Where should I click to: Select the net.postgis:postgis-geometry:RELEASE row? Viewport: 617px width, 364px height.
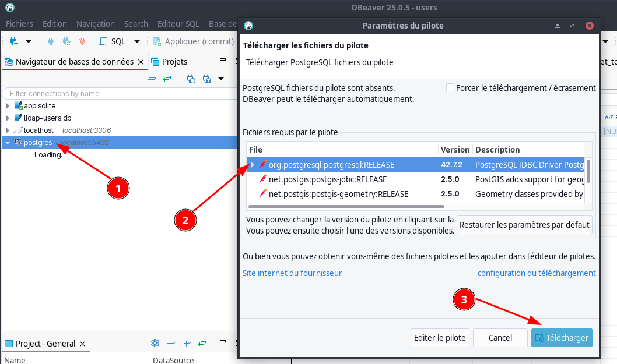[x=416, y=194]
